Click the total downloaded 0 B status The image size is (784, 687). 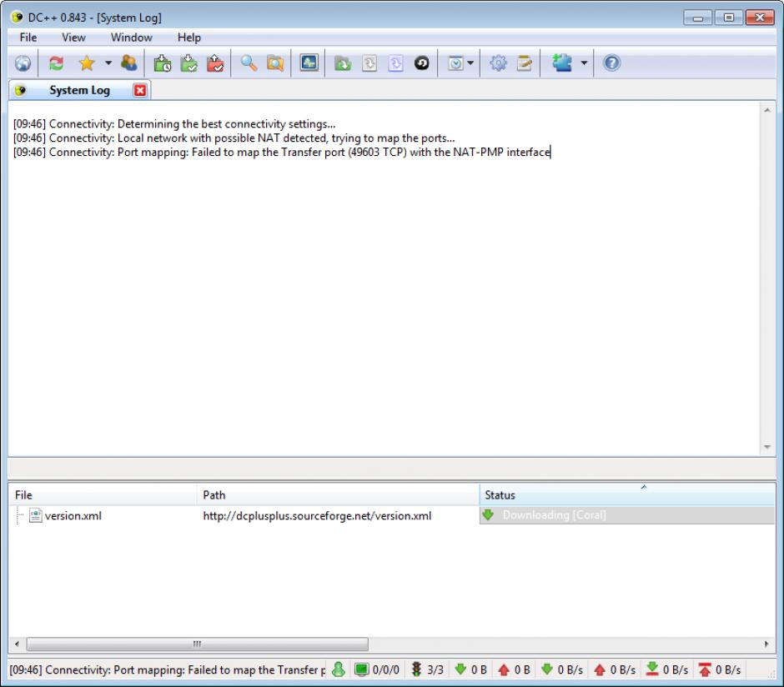pyautogui.click(x=471, y=669)
